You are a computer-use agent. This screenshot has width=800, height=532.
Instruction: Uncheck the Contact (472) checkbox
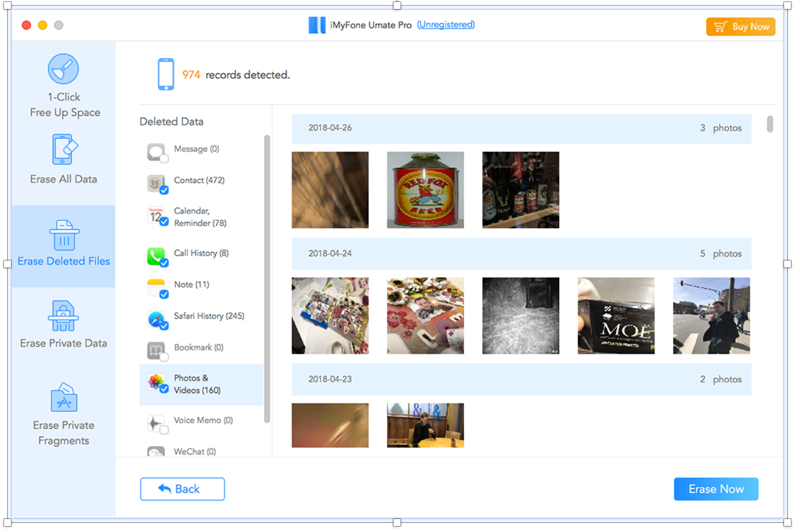[x=164, y=190]
